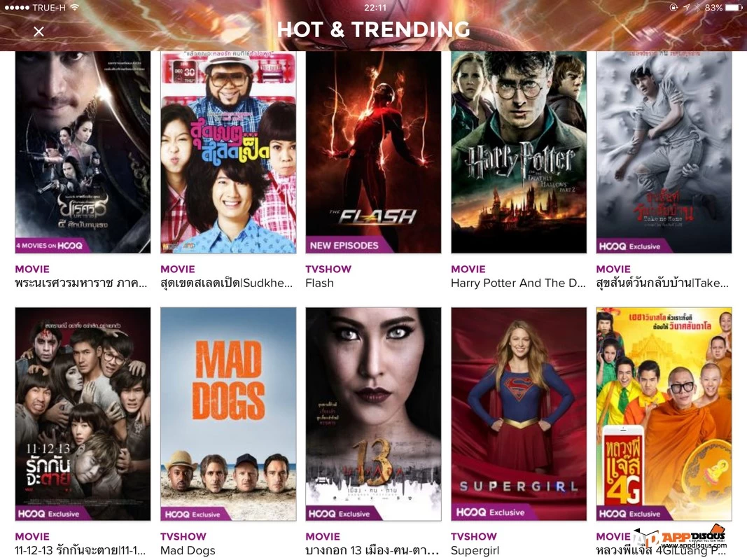Select the Take Me Home poster

(x=664, y=152)
